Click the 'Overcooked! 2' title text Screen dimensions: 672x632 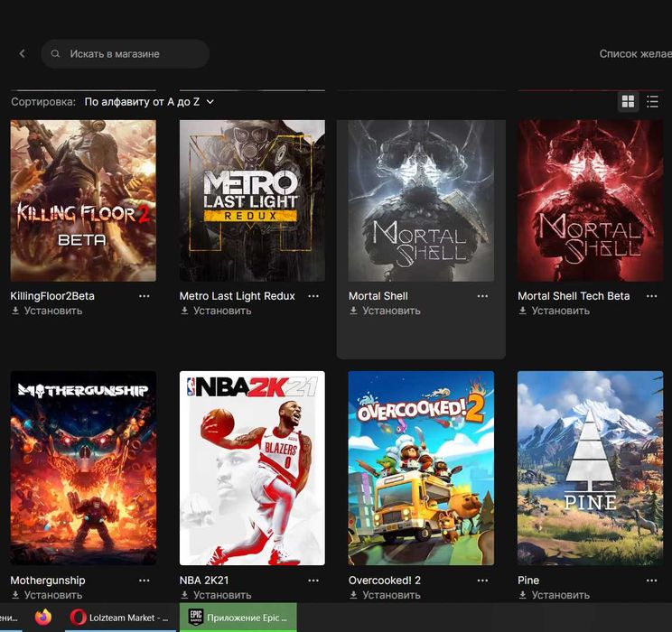point(385,581)
